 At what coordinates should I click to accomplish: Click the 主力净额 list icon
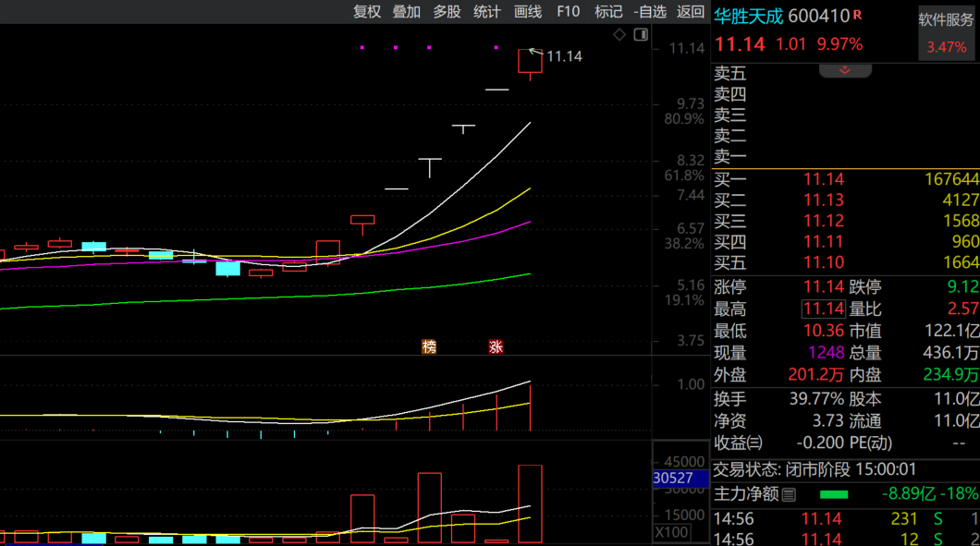(789, 495)
